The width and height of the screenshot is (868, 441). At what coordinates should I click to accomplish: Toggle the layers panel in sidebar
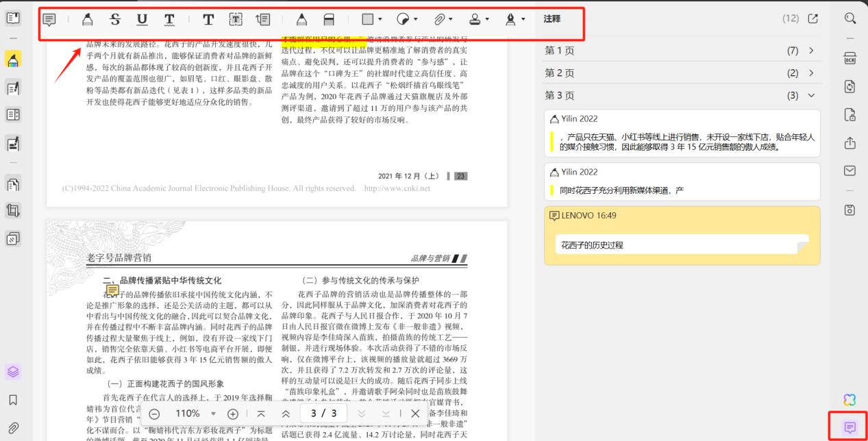[x=13, y=371]
